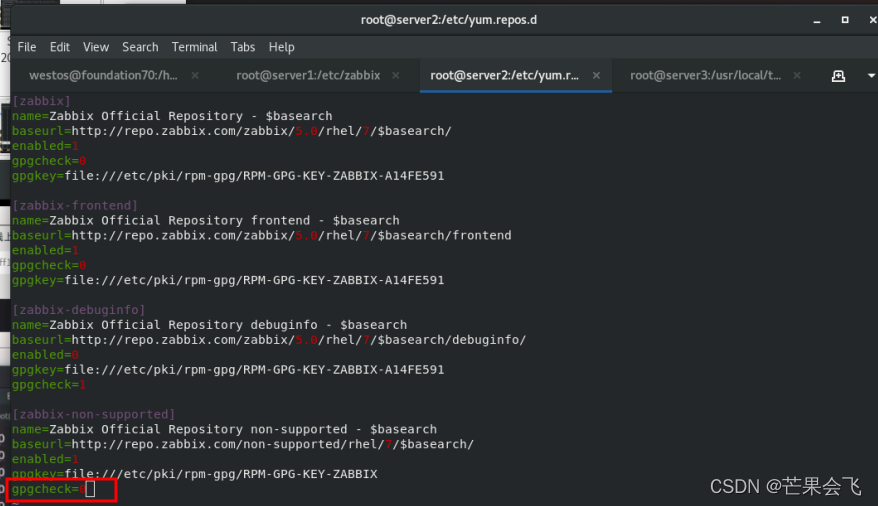The height and width of the screenshot is (506, 878).
Task: Click 'name=Zabbix Official Repository non-supported' line
Action: [225, 429]
